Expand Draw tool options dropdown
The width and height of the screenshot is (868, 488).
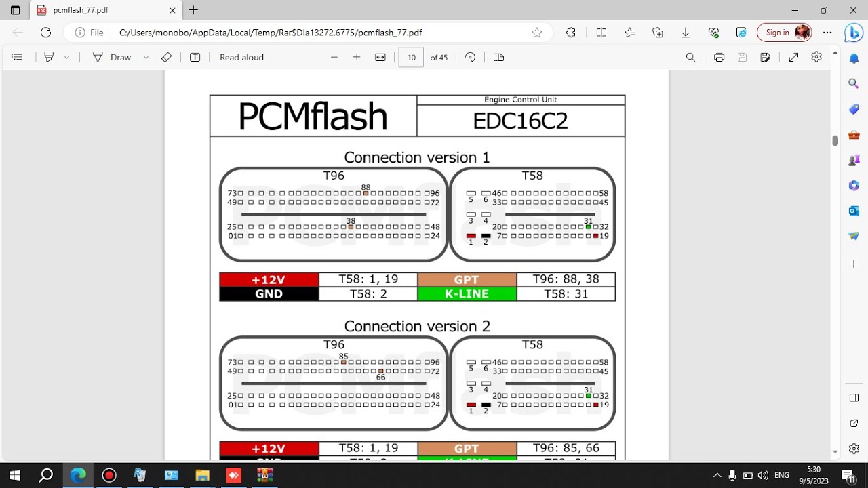tap(146, 58)
